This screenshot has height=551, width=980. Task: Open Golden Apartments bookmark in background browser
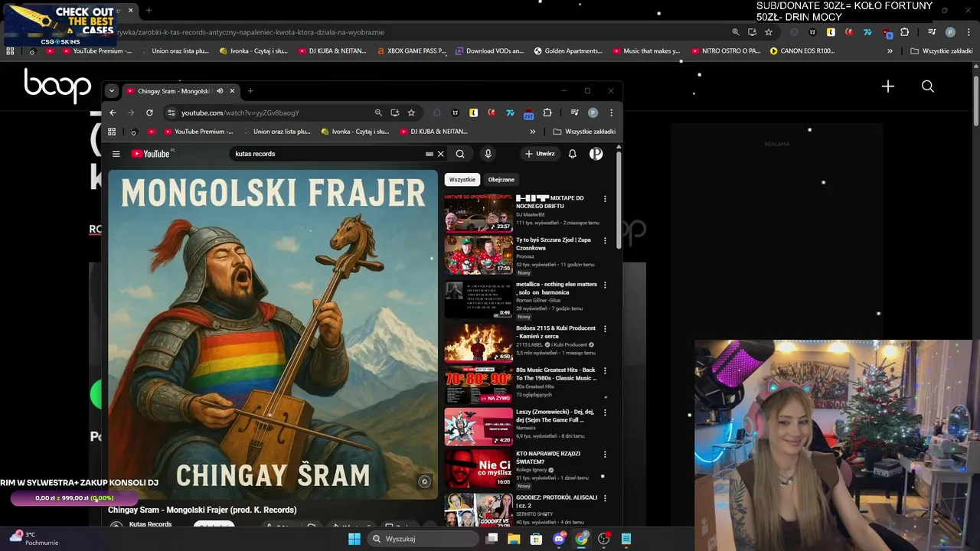point(568,51)
